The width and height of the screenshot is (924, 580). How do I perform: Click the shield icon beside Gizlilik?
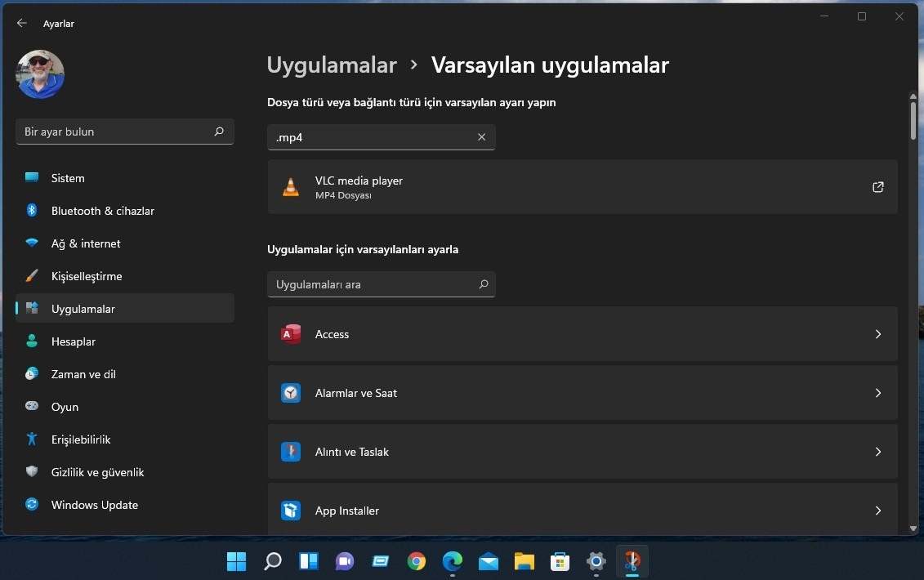32,471
